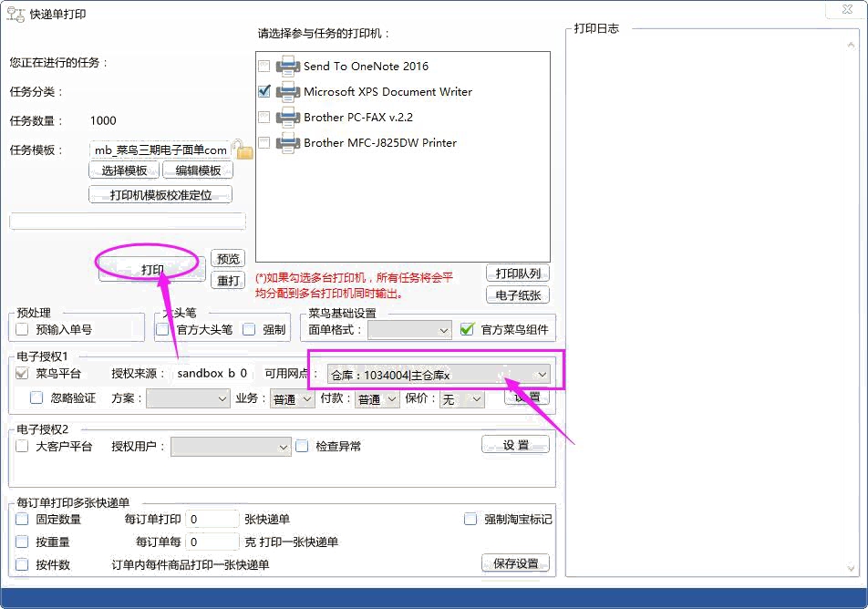
Task: Enable the 固定数量 checkbox
Action: 23,519
